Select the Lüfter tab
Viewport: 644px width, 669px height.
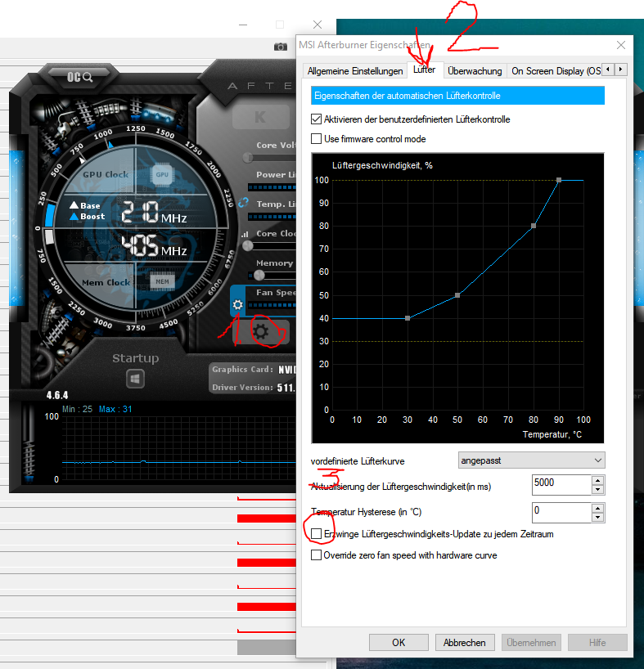point(425,70)
